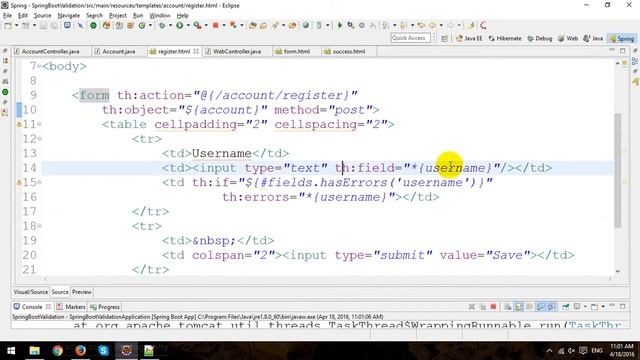The height and width of the screenshot is (360, 640).
Task: Click the globe Web Browser toolbar icon
Action: pyautogui.click(x=305, y=25)
